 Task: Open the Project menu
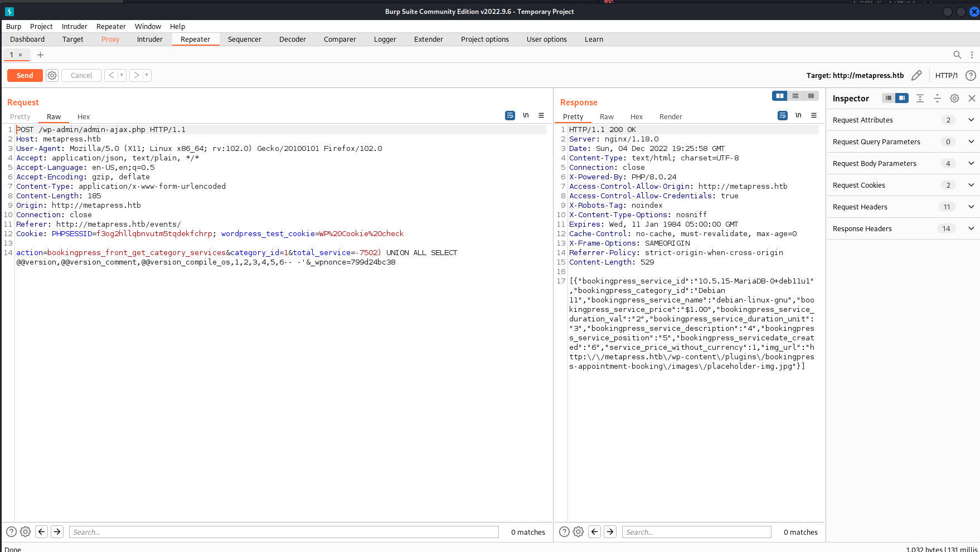click(41, 26)
